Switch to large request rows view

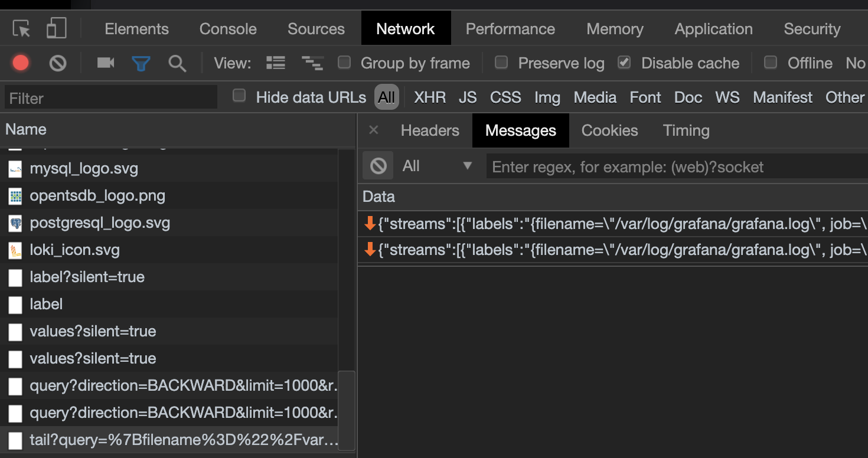(275, 63)
